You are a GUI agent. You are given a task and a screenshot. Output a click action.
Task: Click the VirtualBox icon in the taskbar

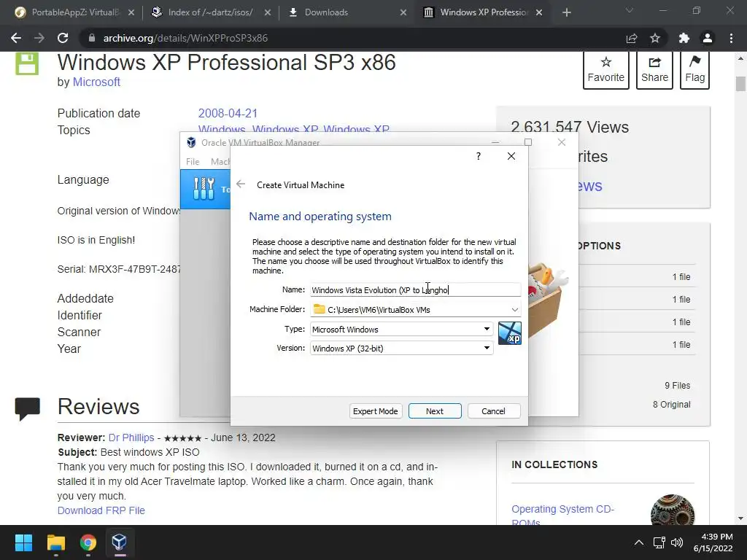pos(119,542)
